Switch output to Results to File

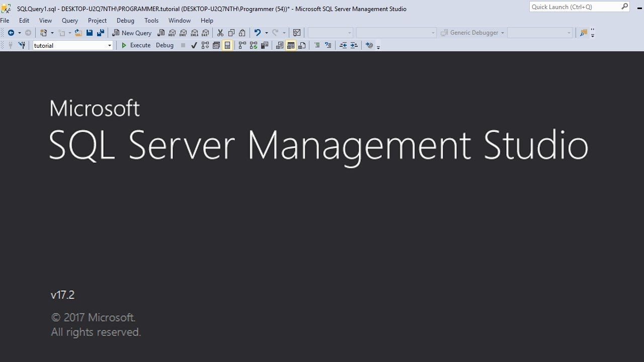pyautogui.click(x=302, y=45)
